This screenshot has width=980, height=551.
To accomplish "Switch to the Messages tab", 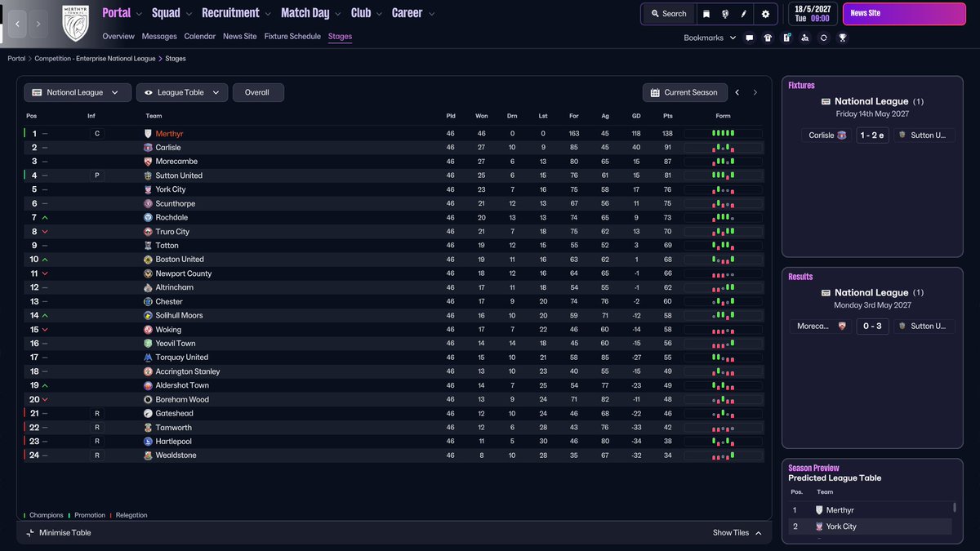I will point(159,37).
